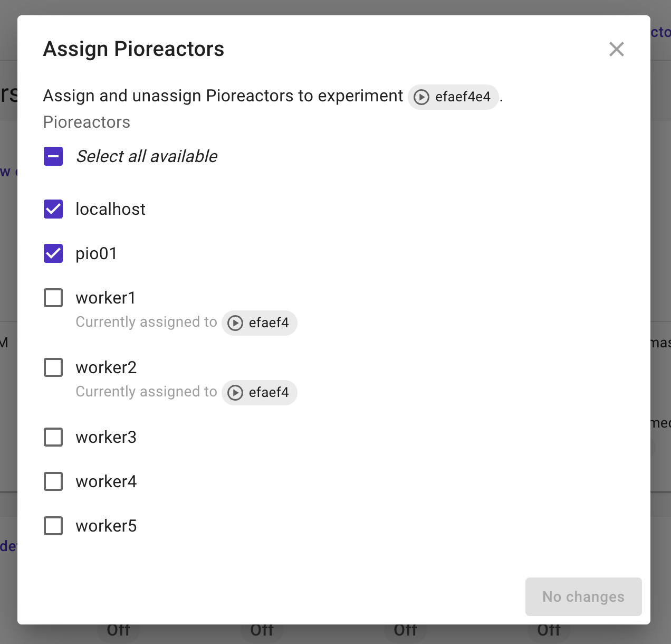Screen dimensions: 671x644
Task: Enable the worker3 checkbox
Action: pos(53,437)
